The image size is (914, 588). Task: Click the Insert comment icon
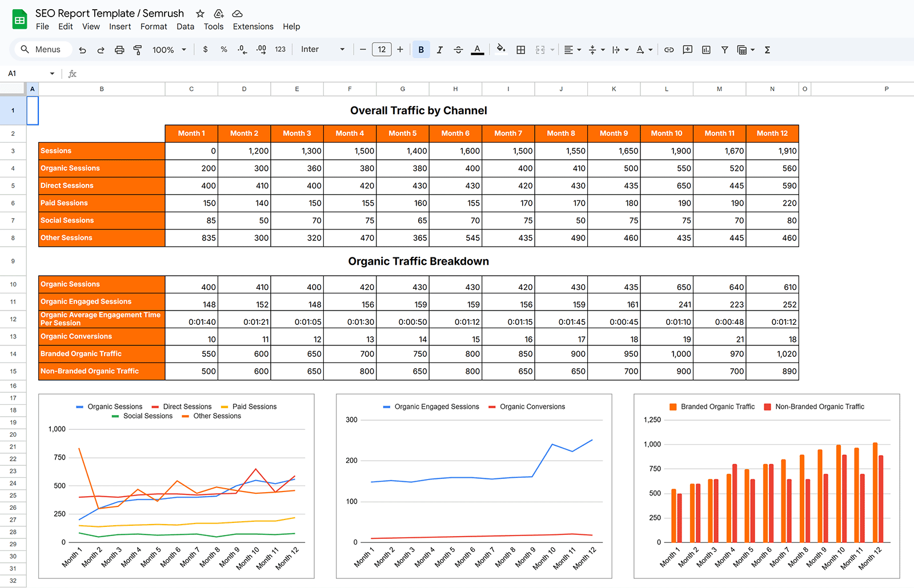[687, 50]
